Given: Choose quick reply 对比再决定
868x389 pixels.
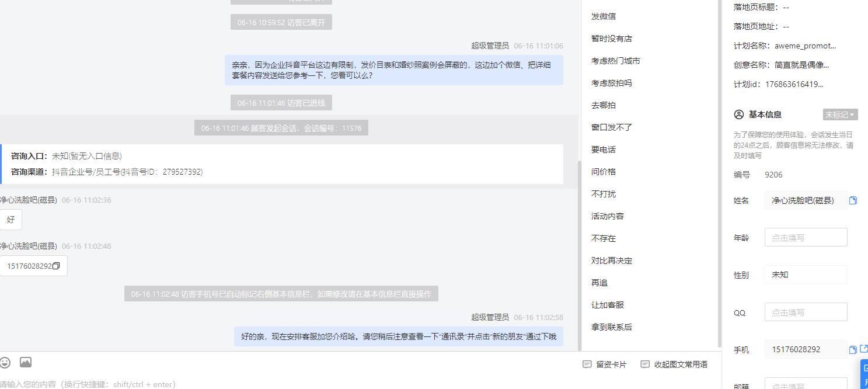Looking at the screenshot, I should coord(612,261).
